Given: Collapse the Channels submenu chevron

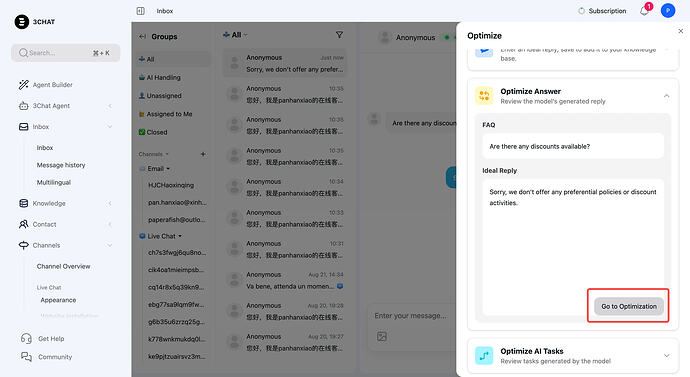Looking at the screenshot, I should tap(110, 245).
